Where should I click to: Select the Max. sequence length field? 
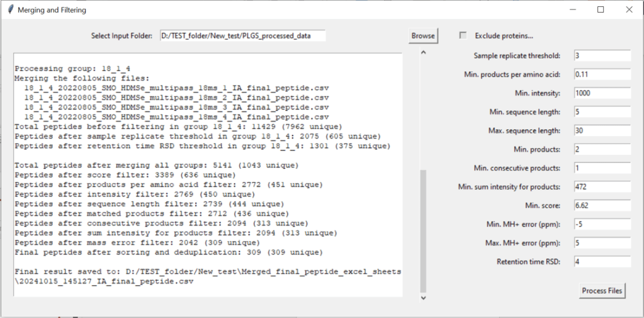coord(601,131)
